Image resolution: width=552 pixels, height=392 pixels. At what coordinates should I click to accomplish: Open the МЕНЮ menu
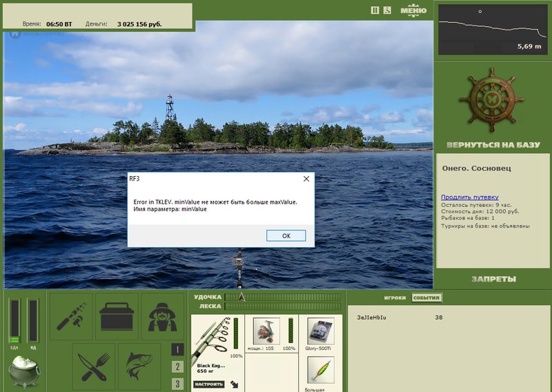[413, 10]
